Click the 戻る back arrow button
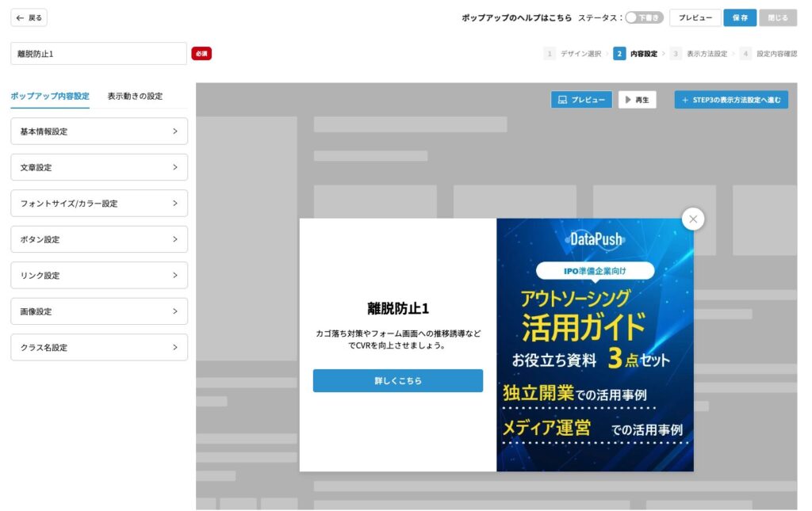The image size is (812, 511). (29, 17)
